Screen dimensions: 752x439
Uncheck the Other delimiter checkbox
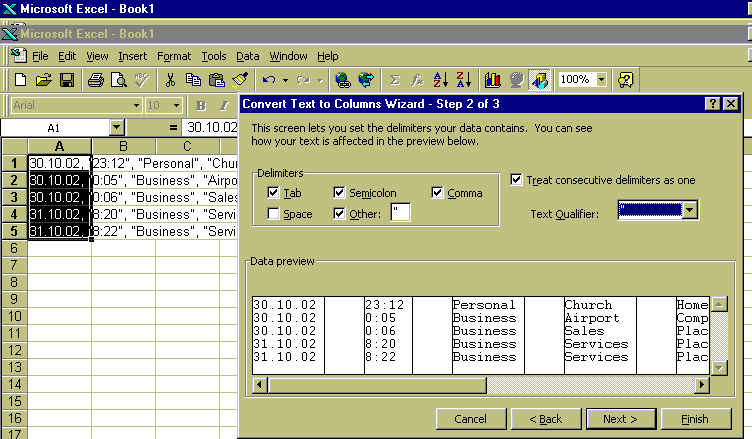339,214
